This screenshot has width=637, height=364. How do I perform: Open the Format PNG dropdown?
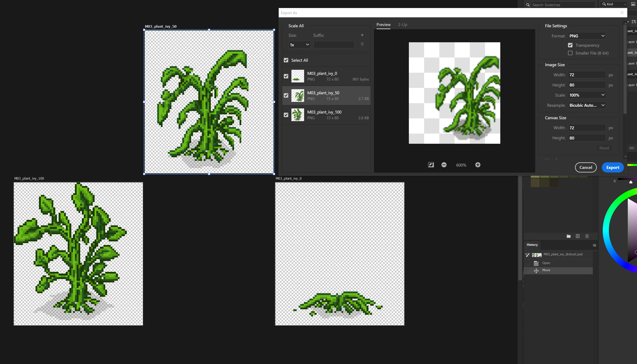tap(587, 36)
